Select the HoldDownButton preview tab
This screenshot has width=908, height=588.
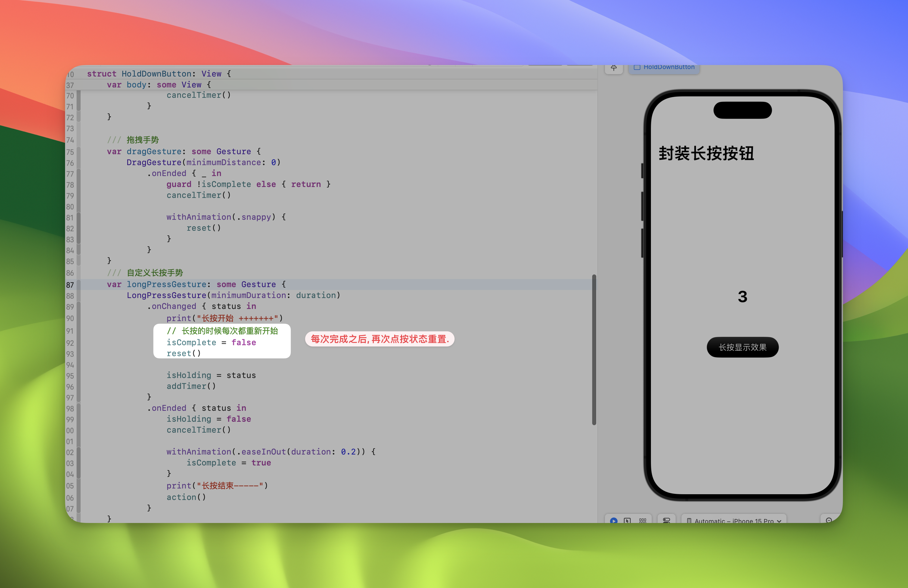click(664, 68)
